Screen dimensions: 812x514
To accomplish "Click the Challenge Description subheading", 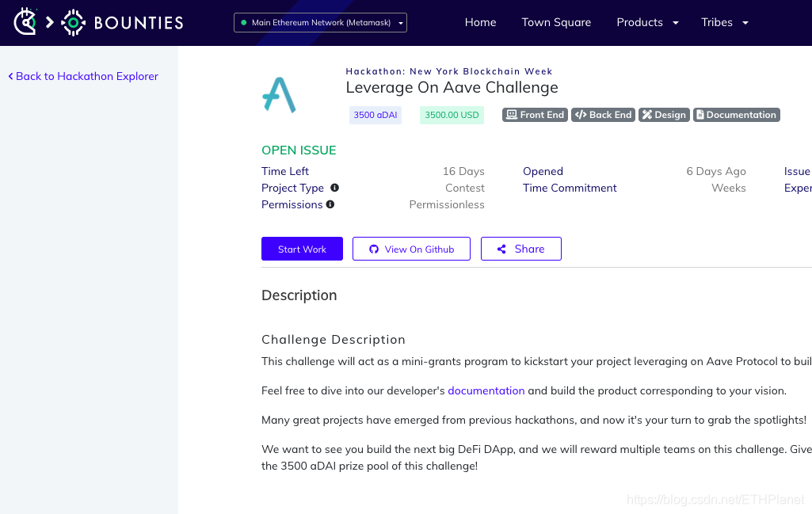I will [334, 340].
